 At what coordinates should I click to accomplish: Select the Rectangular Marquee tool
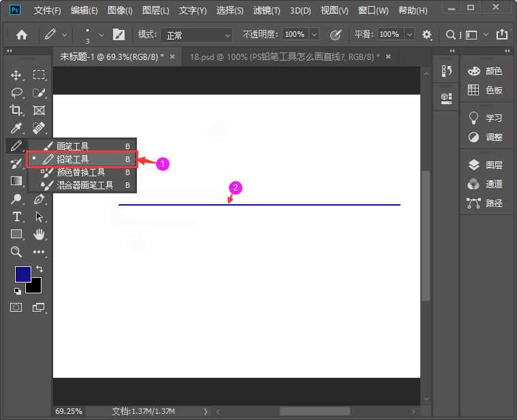[x=39, y=75]
